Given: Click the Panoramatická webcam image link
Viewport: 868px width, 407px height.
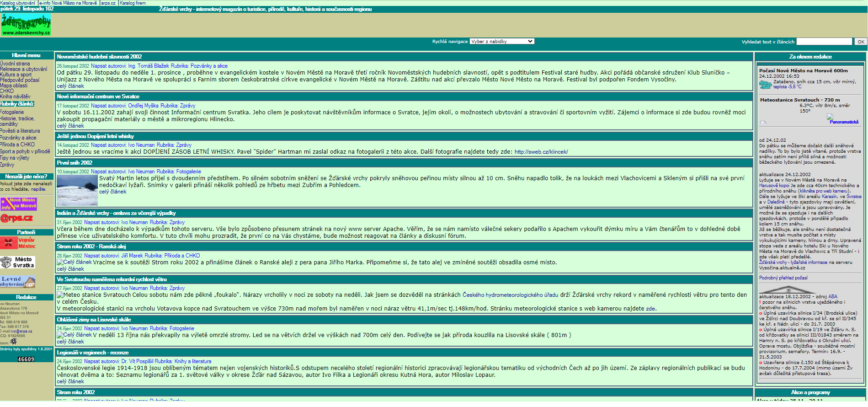Looking at the screenshot, I should (843, 120).
